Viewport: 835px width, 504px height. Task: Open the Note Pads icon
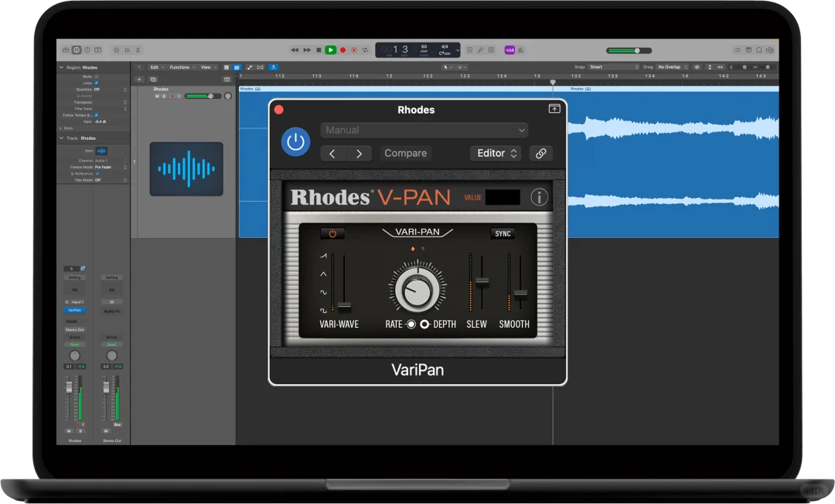748,50
